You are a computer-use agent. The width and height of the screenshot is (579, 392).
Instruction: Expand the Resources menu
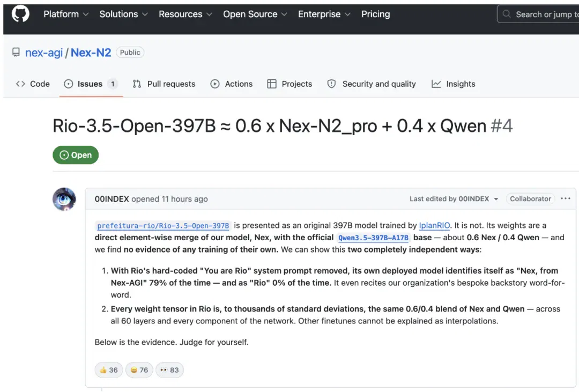[185, 14]
